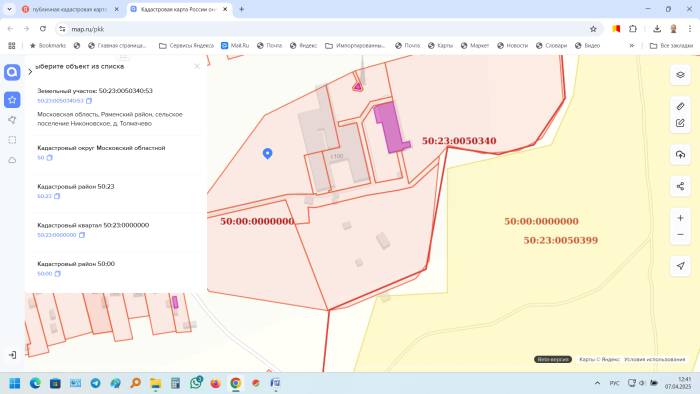
Task: Locate me with the navigation arrow icon
Action: (x=680, y=265)
